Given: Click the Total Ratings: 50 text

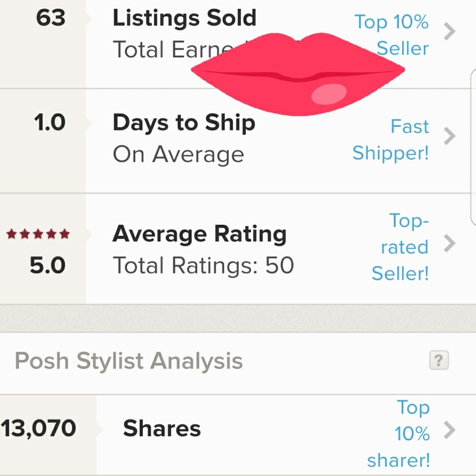Looking at the screenshot, I should tap(203, 266).
